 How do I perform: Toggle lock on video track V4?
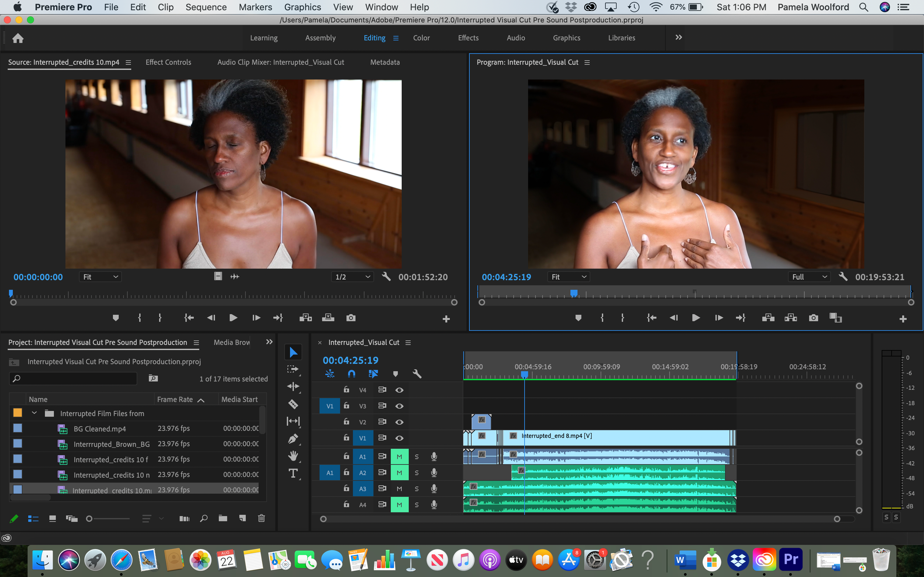(x=346, y=389)
